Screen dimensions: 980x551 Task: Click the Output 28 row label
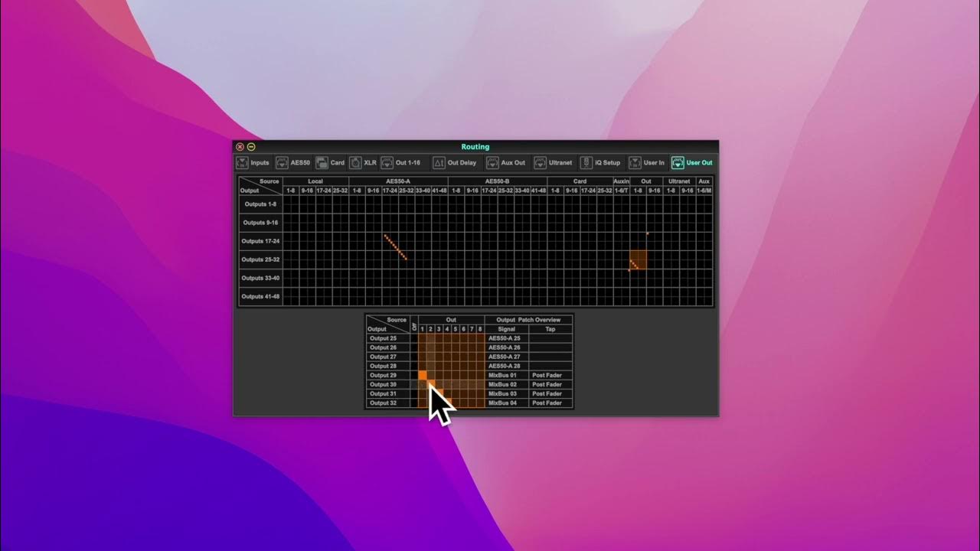[387, 366]
